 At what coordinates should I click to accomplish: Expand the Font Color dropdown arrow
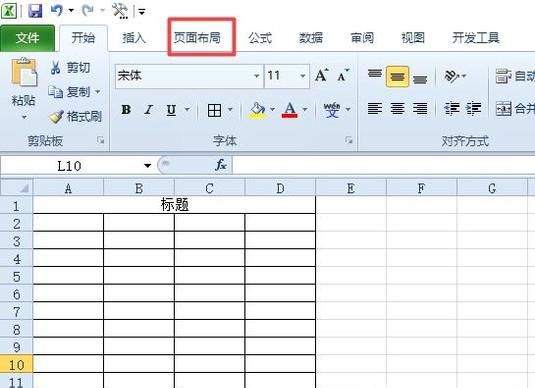click(305, 110)
